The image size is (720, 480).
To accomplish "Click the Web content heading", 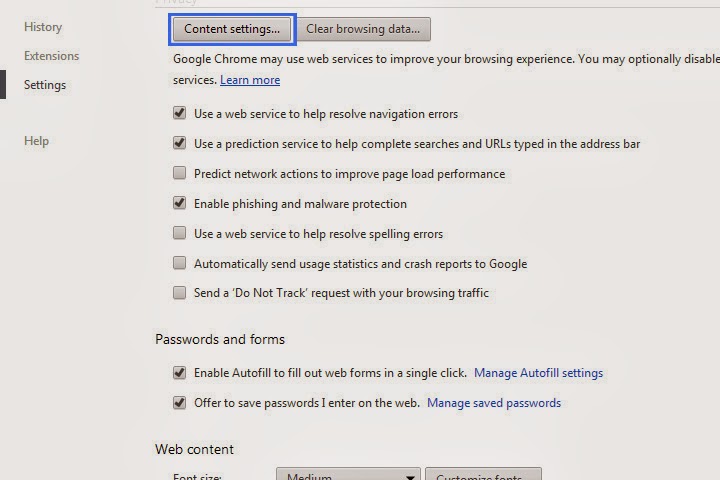I will pyautogui.click(x=194, y=449).
